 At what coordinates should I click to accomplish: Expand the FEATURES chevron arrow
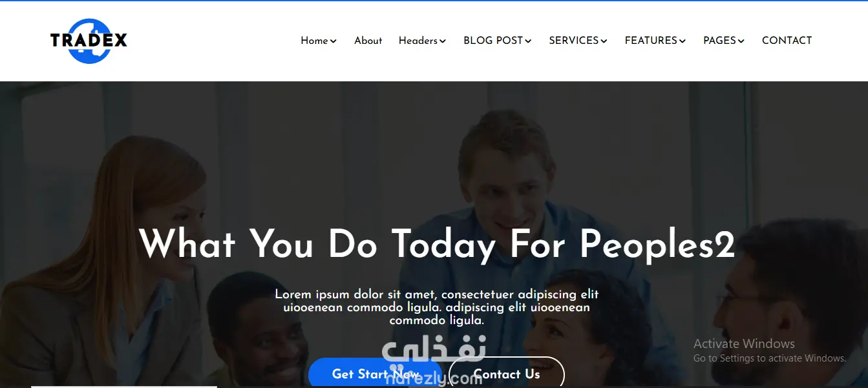pyautogui.click(x=682, y=41)
